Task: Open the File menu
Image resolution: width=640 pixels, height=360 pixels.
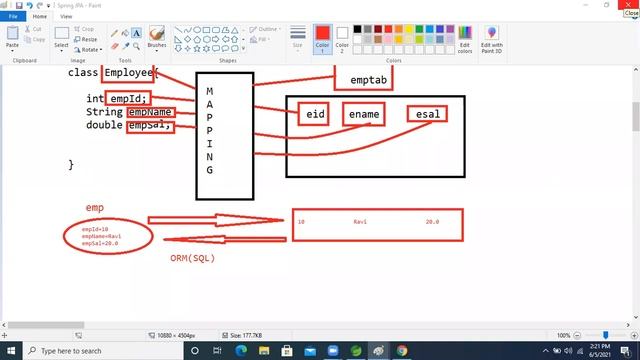Action: coord(13,16)
